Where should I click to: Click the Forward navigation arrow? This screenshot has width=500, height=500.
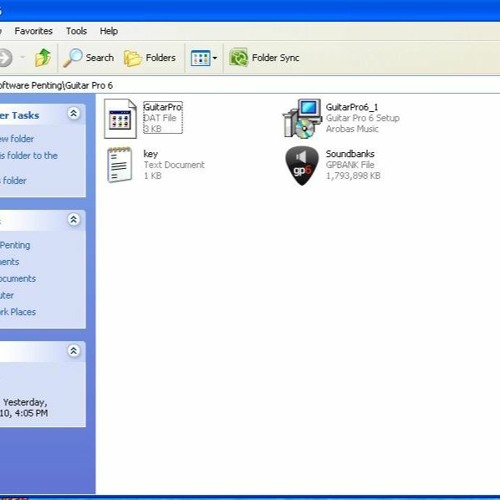5,58
